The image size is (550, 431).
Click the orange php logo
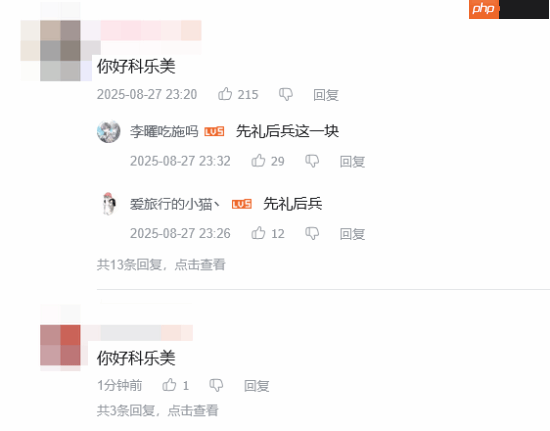pos(484,9)
